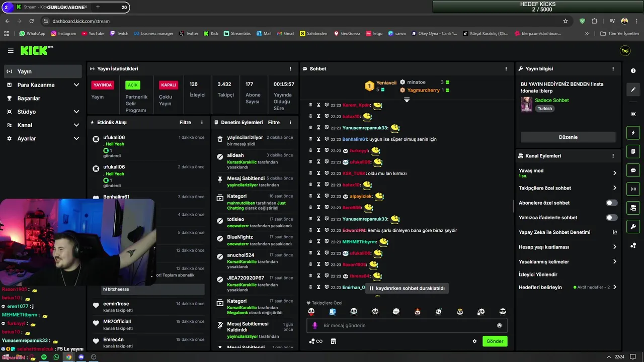Screen dimensions: 644x362
Task: Click Streamlabs bookmark
Action: (236, 34)
